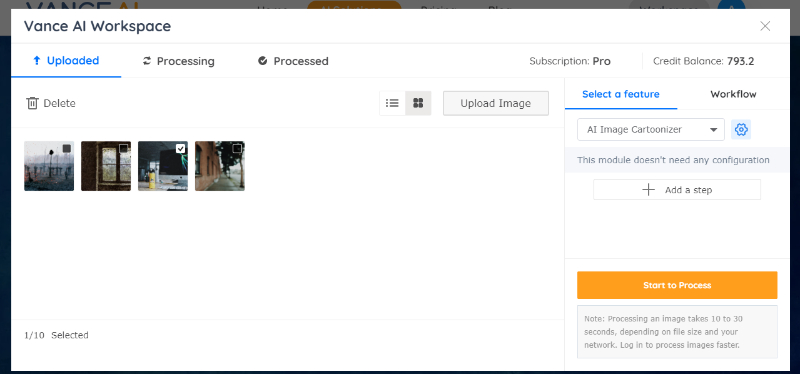Uncheck the computer desk thumbnail checkbox
The width and height of the screenshot is (800, 374).
tap(181, 148)
